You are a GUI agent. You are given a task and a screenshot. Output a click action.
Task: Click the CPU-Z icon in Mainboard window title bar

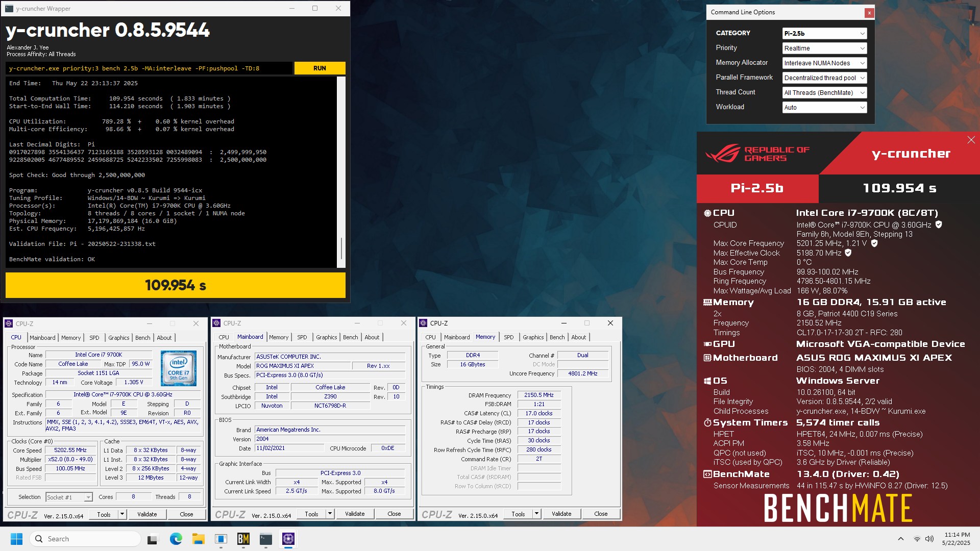click(216, 323)
